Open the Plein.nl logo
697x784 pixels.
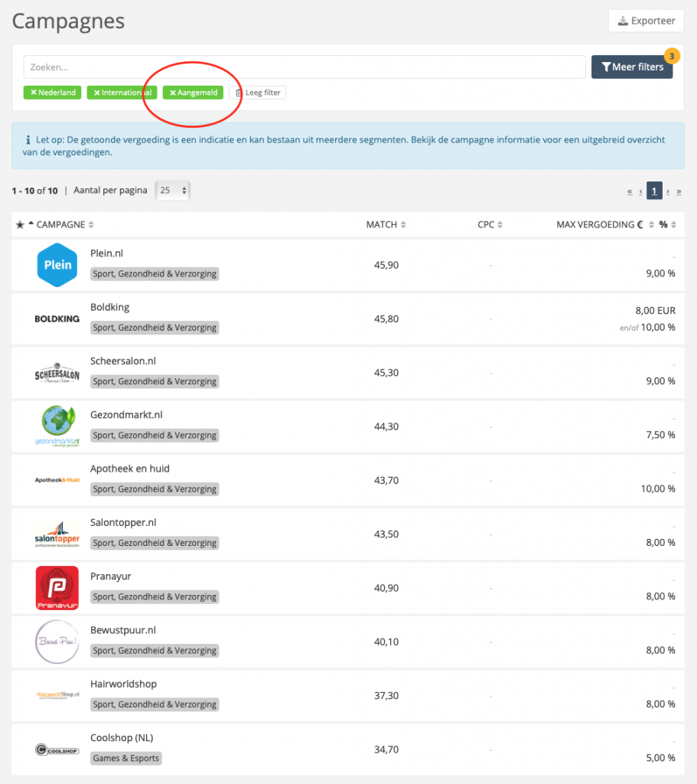coord(57,265)
